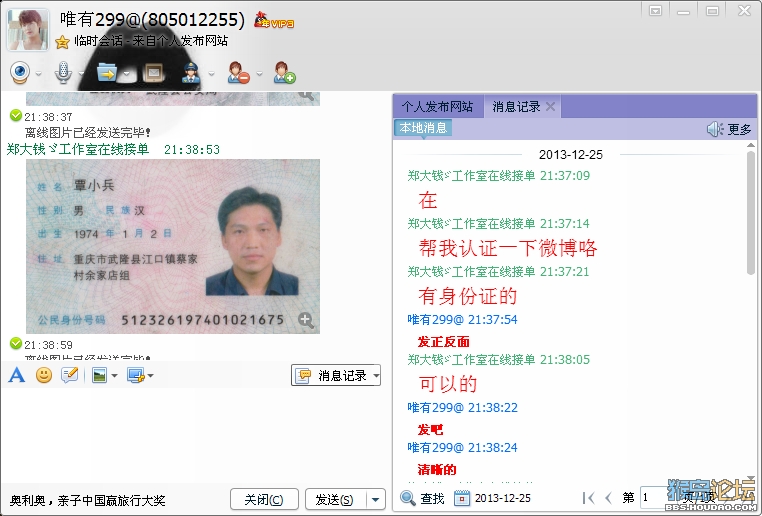The width and height of the screenshot is (762, 516).
Task: Close the 消息记录 tab
Action: tap(551, 106)
